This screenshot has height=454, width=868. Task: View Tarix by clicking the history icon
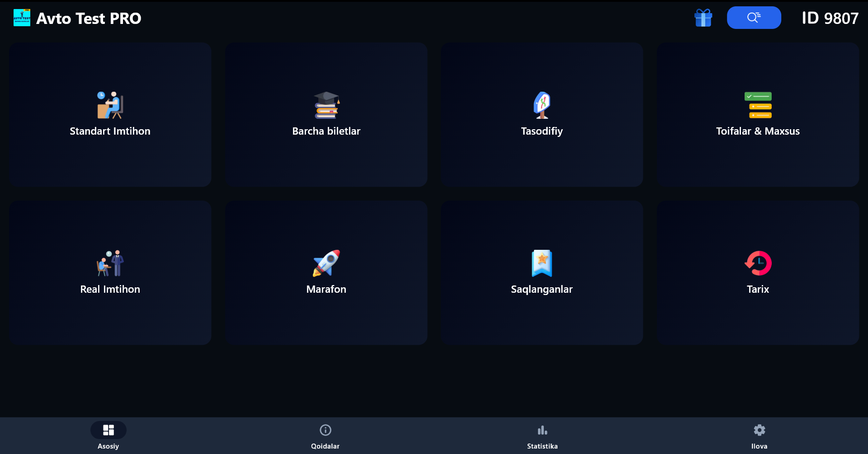tap(758, 263)
